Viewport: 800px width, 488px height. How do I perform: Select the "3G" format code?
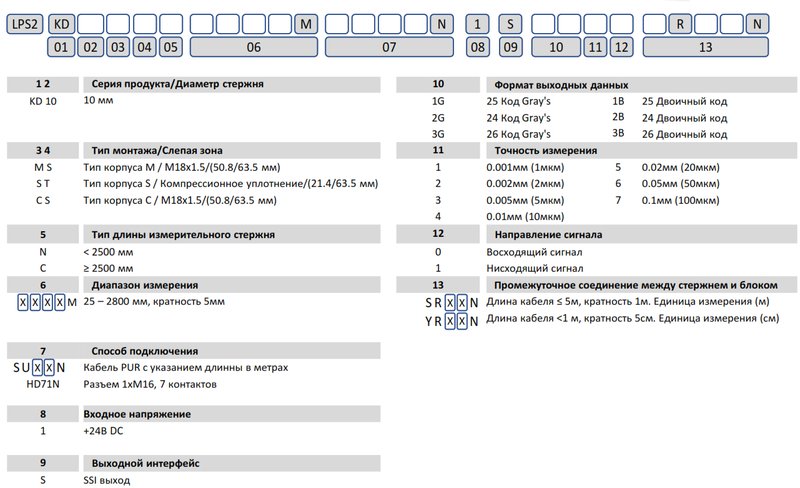coord(438,134)
